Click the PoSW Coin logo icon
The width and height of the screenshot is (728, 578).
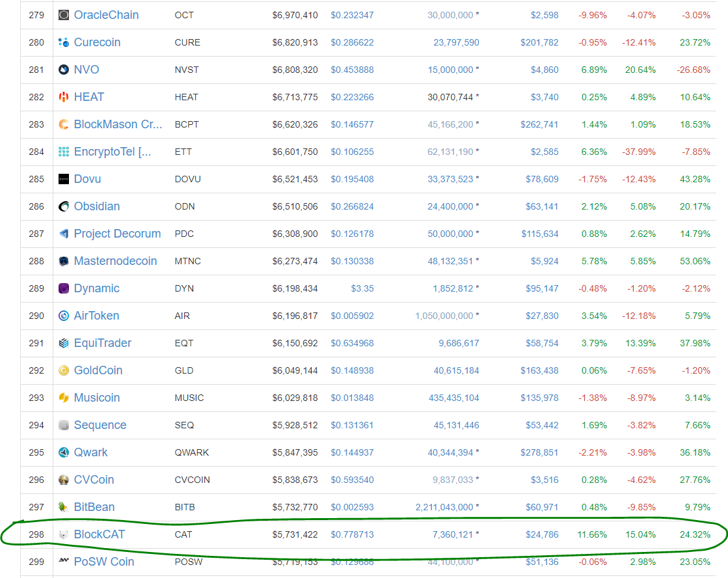coord(64,561)
